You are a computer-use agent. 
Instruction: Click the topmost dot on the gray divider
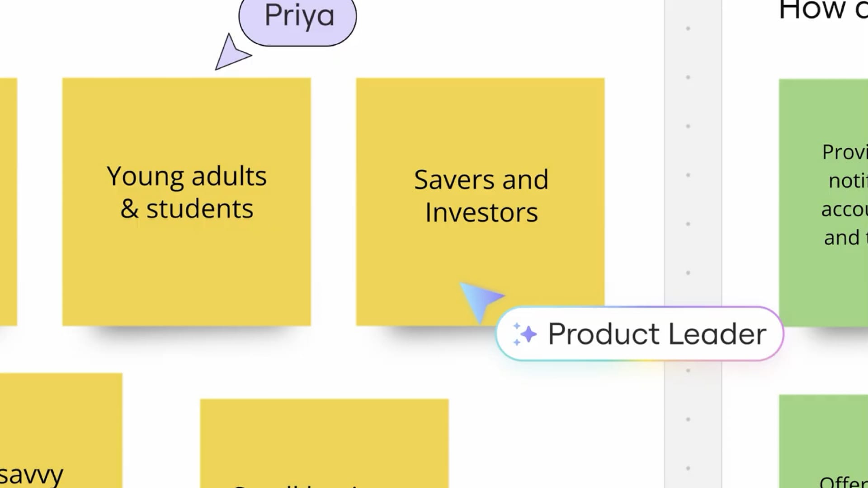pyautogui.click(x=688, y=28)
